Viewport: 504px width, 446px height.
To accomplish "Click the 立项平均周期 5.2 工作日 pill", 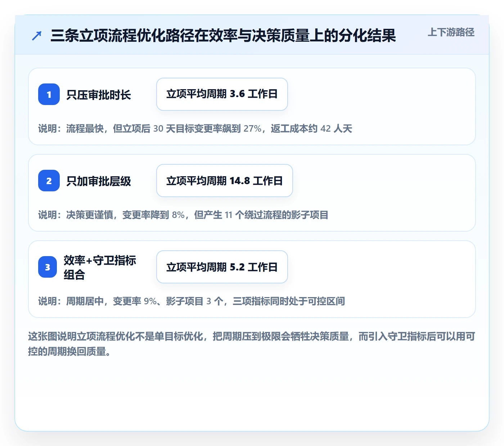I will pos(222,267).
